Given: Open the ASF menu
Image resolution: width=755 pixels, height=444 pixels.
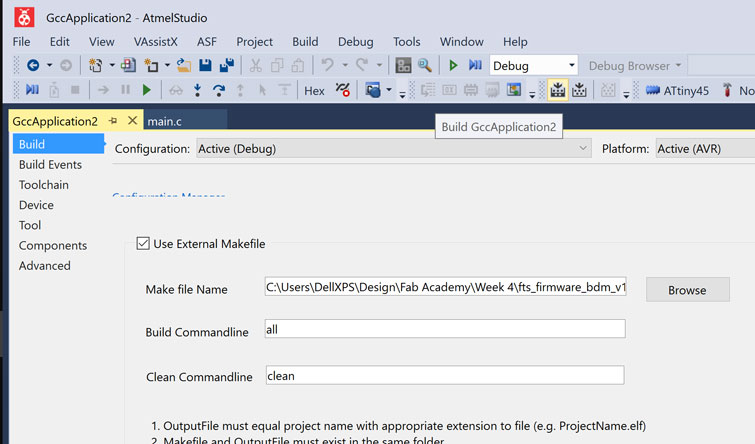Looking at the screenshot, I should click(x=207, y=42).
